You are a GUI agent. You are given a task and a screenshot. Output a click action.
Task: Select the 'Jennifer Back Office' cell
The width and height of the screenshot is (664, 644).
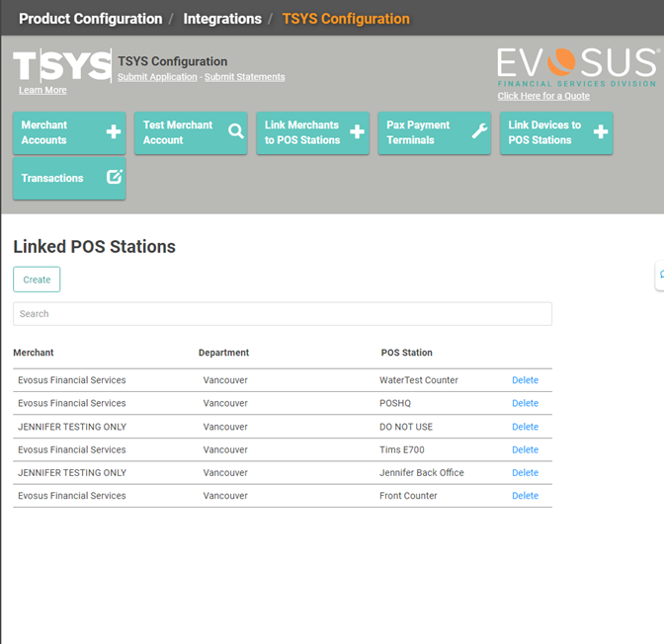click(422, 472)
